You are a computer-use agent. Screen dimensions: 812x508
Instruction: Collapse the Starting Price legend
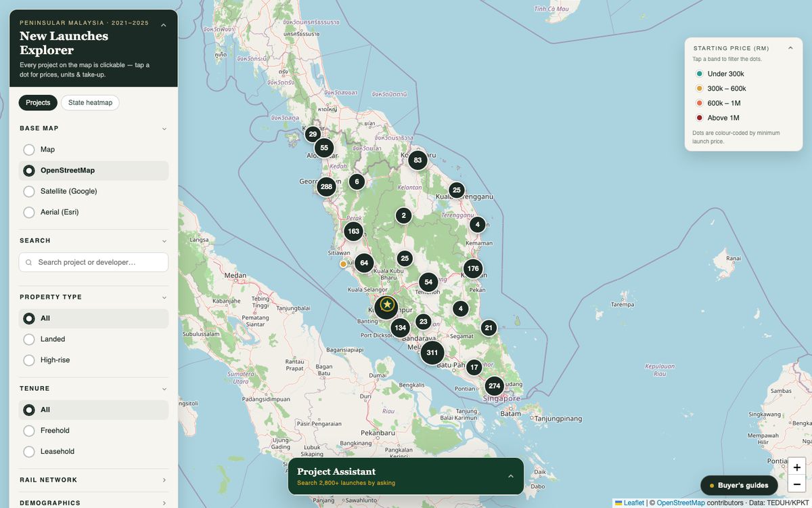(790, 48)
